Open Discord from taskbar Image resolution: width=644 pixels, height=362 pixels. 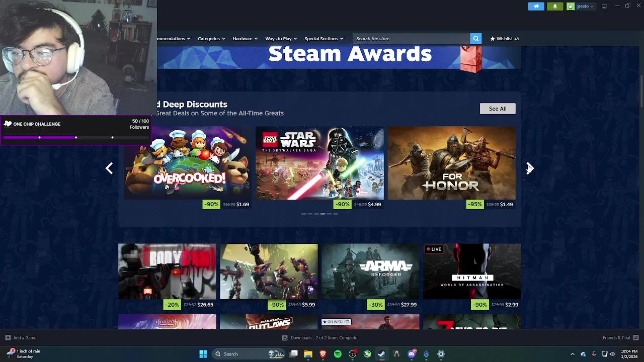pyautogui.click(x=412, y=354)
